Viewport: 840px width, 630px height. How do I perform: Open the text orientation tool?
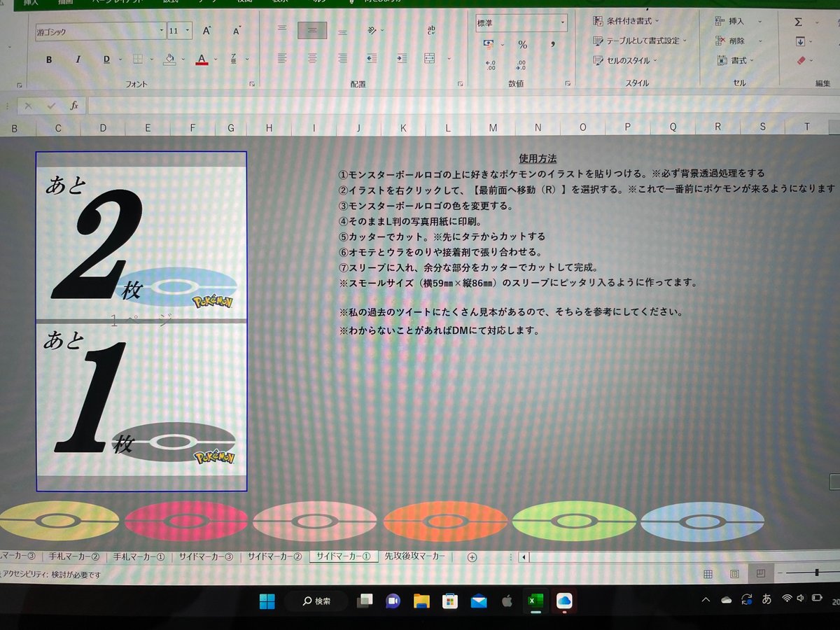[x=374, y=30]
